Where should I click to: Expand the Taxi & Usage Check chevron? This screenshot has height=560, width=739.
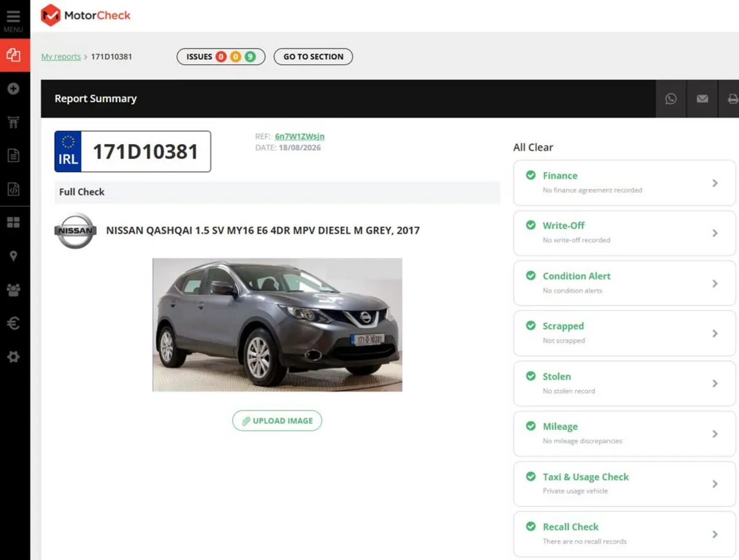(x=715, y=484)
